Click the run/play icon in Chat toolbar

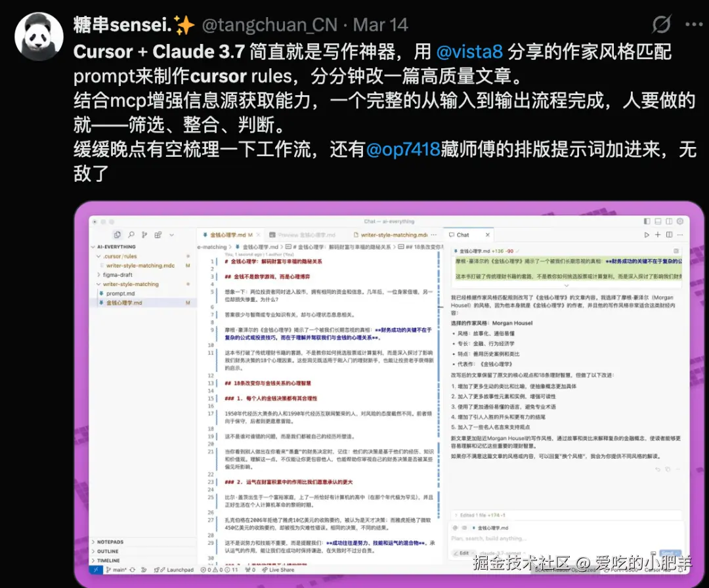[x=647, y=235]
